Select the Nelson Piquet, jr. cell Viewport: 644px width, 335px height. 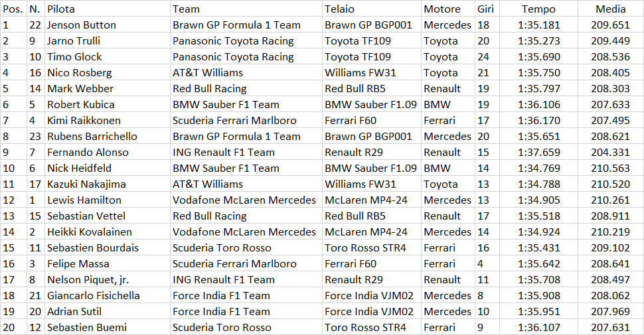point(107,279)
